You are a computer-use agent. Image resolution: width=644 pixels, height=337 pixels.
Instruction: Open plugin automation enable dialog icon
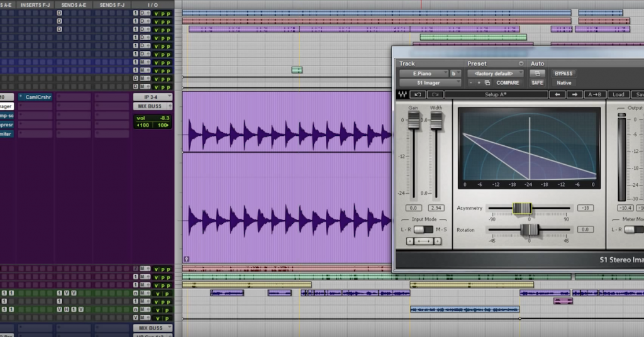537,74
